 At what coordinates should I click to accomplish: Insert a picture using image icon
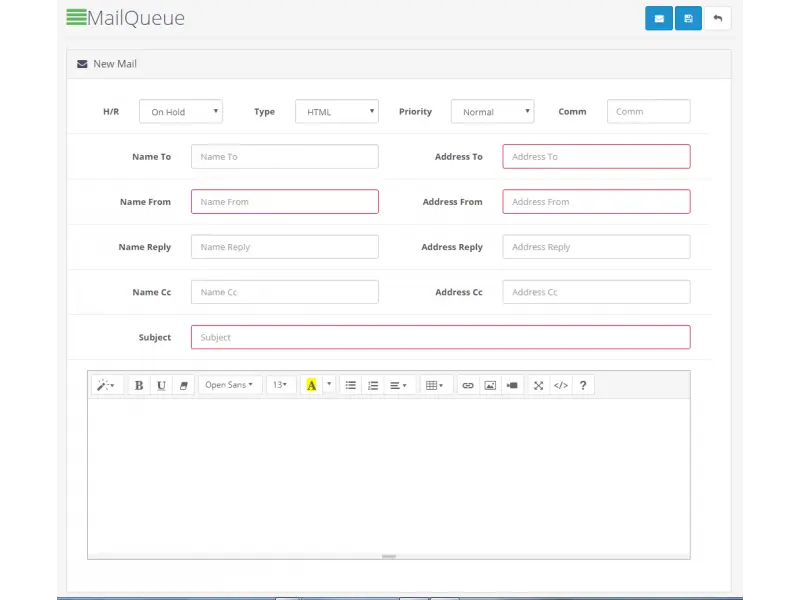pos(490,385)
